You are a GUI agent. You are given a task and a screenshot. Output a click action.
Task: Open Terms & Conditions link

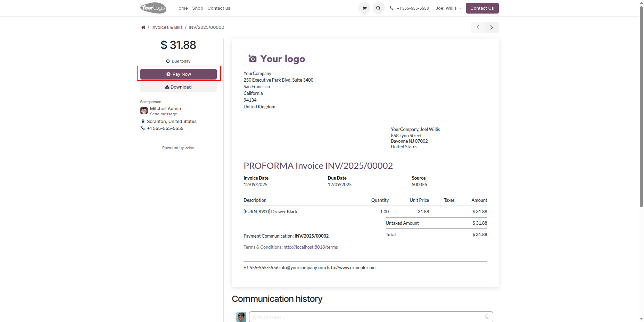[x=310, y=247]
